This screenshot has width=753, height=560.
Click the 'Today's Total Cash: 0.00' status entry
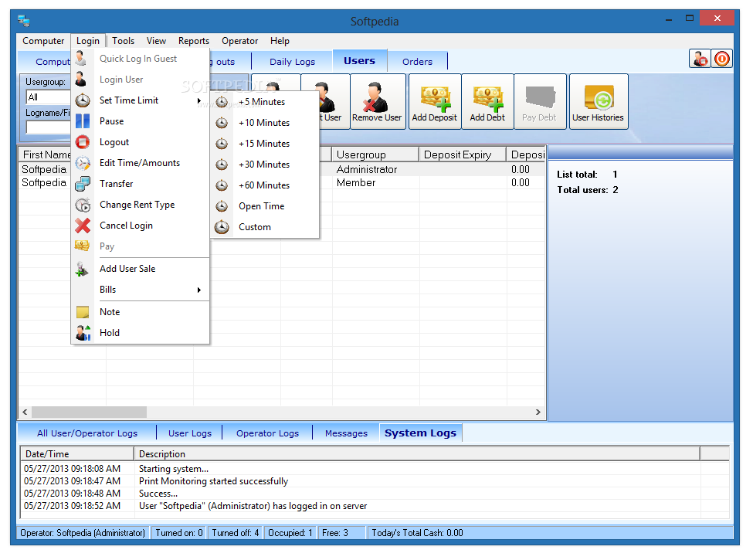tap(417, 533)
